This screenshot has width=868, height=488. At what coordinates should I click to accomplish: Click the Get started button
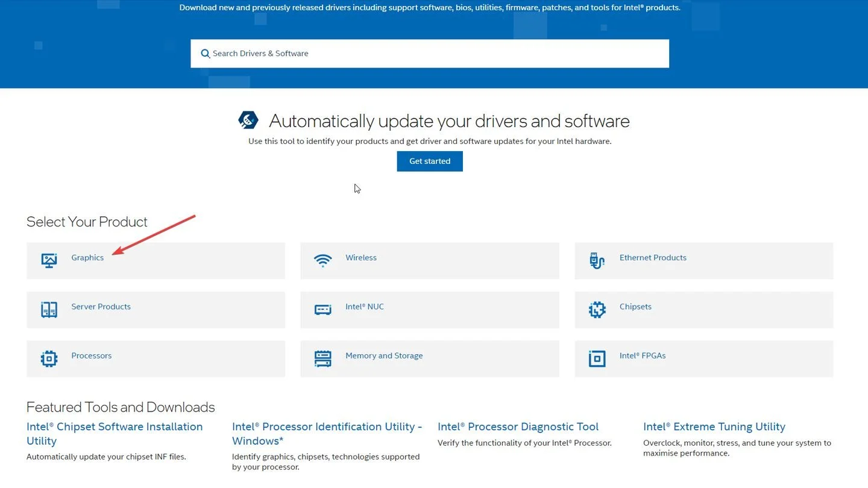(430, 161)
